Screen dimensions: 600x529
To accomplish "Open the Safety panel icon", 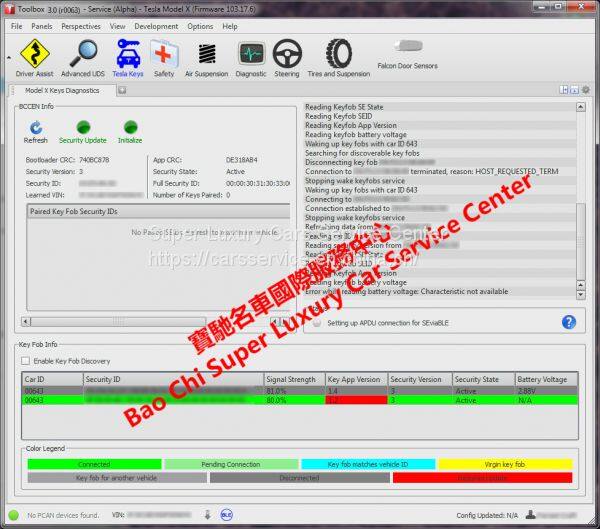I will click(x=164, y=56).
